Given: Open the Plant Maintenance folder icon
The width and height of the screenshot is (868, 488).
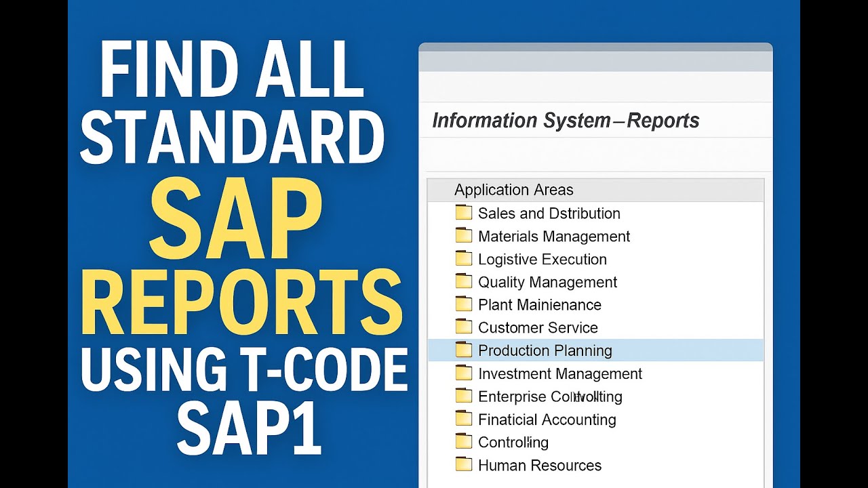Looking at the screenshot, I should click(464, 304).
